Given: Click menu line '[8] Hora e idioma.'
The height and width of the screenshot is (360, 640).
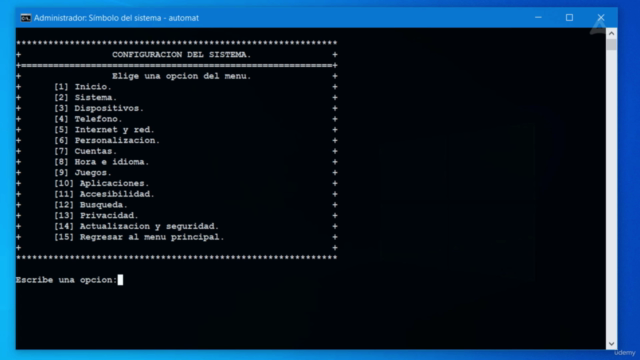Looking at the screenshot, I should (x=102, y=162).
